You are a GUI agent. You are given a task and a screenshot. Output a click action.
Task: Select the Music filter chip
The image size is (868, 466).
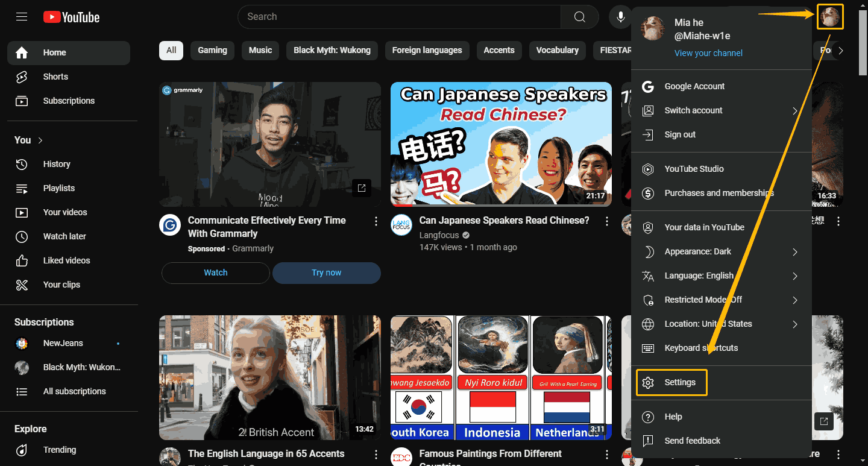(260, 51)
